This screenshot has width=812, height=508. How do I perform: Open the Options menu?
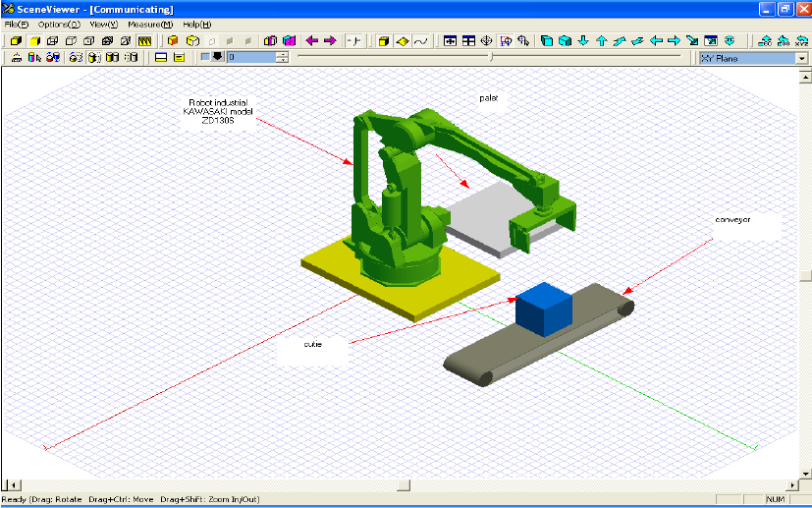[59, 24]
